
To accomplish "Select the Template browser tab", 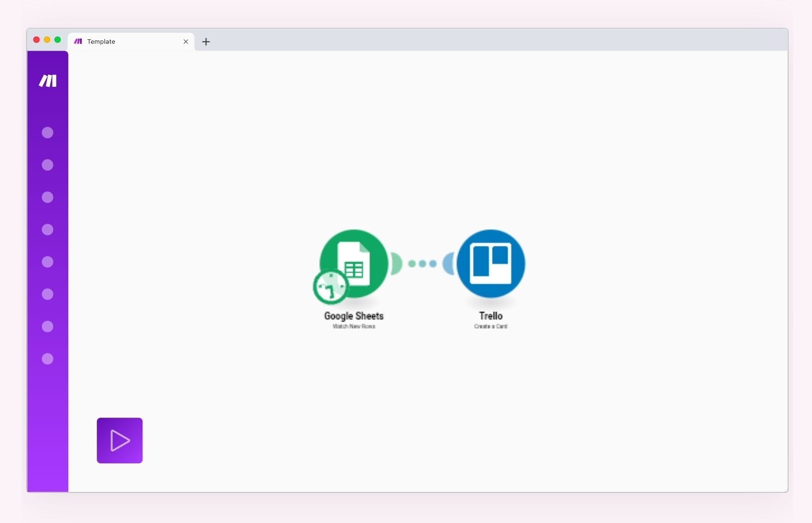I will point(131,42).
